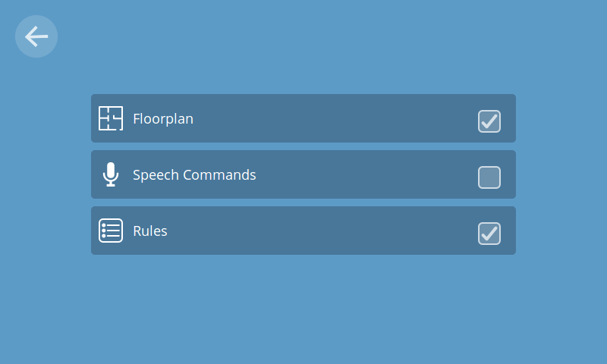Click the Rules list icon
The image size is (607, 364).
tap(111, 231)
